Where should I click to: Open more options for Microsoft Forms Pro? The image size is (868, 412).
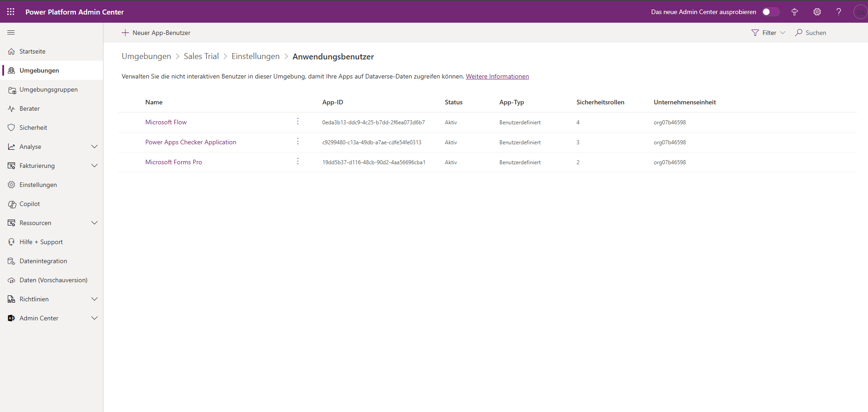298,162
